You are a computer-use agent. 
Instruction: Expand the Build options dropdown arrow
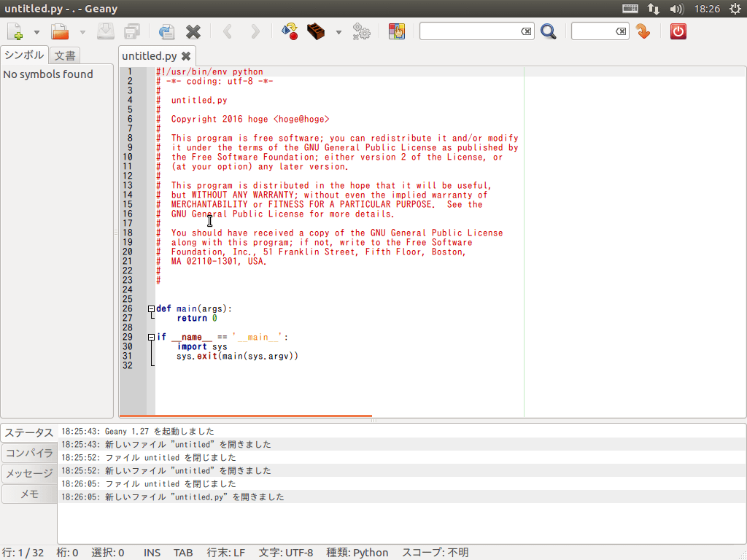[338, 32]
